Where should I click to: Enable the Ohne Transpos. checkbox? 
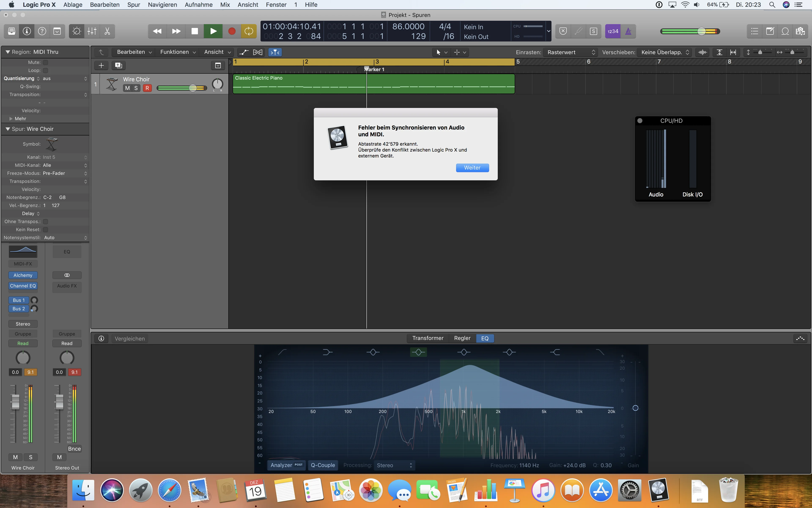point(46,221)
